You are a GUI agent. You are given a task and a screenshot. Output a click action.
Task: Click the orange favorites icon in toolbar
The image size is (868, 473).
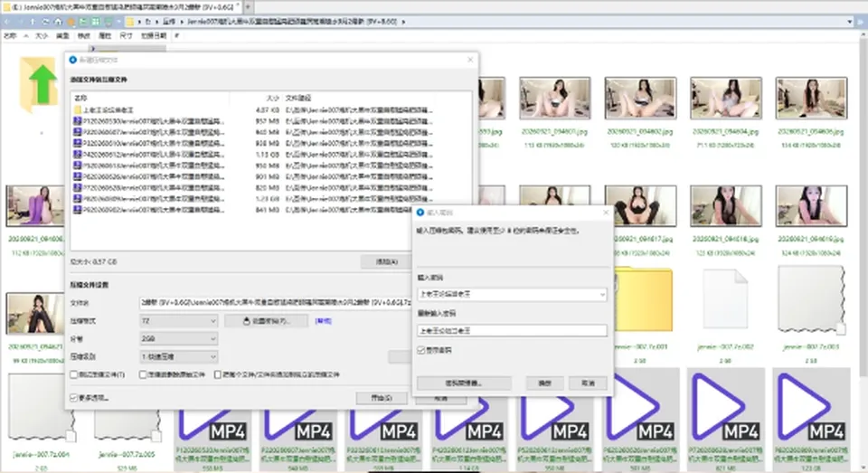pyautogui.click(x=71, y=22)
